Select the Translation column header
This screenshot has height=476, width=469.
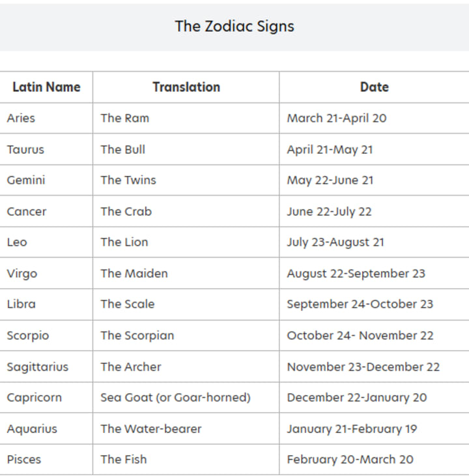[186, 87]
